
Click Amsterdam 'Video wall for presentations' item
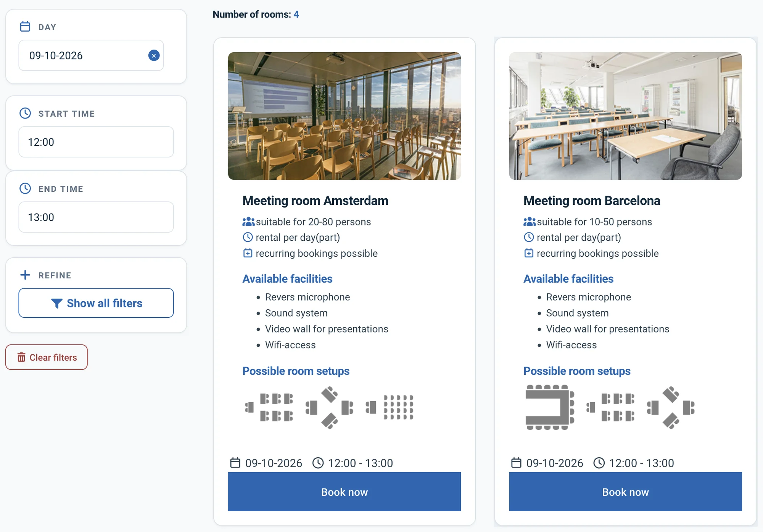tap(327, 329)
